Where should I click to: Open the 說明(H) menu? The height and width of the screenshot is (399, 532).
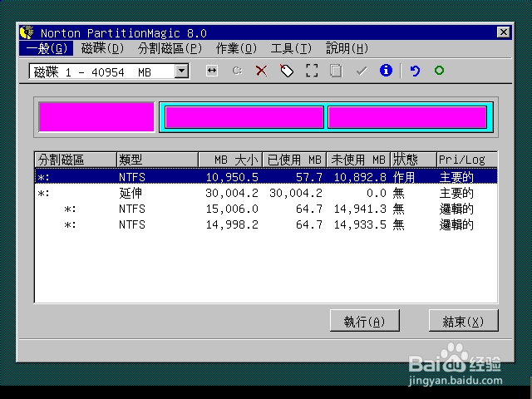tap(347, 48)
